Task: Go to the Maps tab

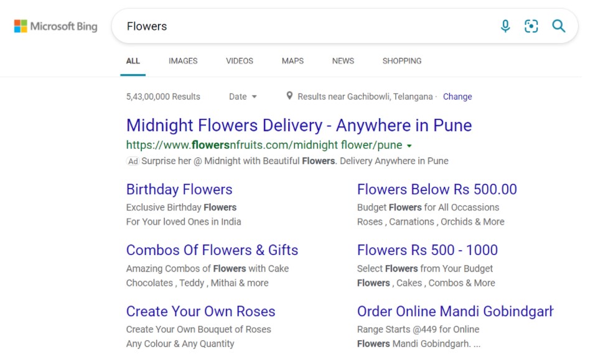Action: click(x=292, y=61)
